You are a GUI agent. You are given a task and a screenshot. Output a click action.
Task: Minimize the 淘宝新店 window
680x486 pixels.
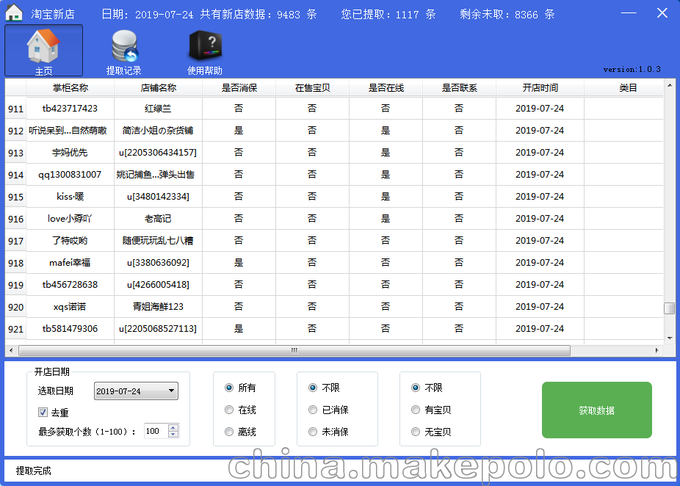click(x=628, y=13)
